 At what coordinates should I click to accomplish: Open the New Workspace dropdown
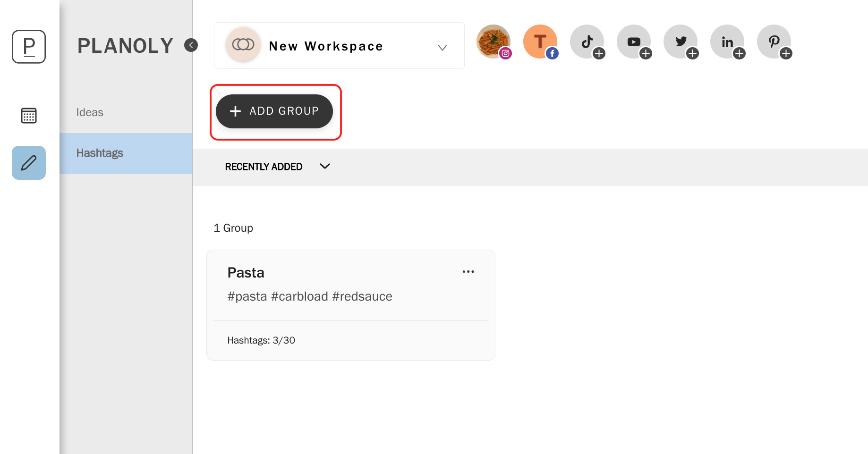(x=339, y=46)
